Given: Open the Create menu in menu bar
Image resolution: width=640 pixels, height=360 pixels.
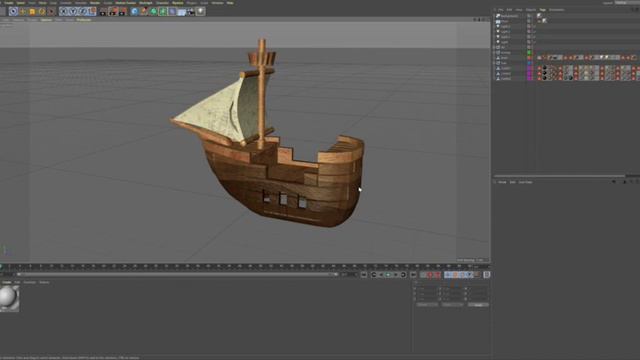Looking at the screenshot, I should [9, 3].
